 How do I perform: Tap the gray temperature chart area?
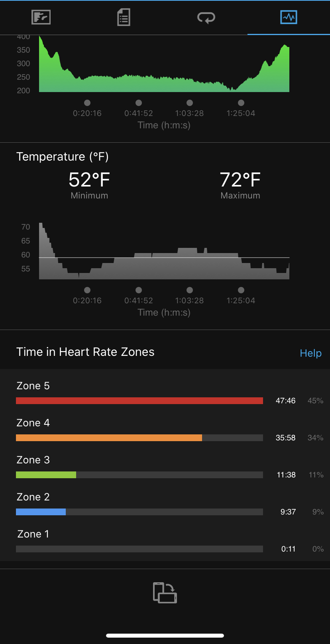(x=164, y=267)
